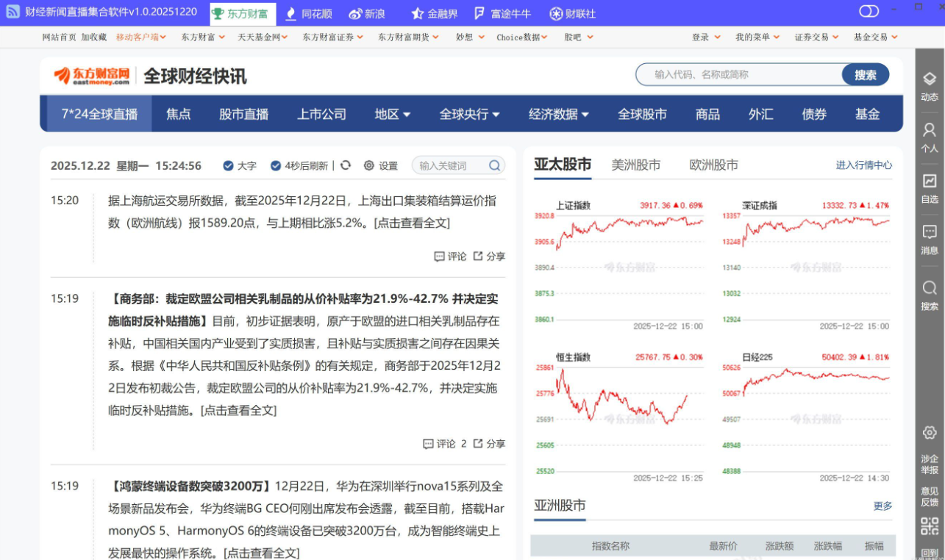The width and height of the screenshot is (945, 560).
Task: Click 分享 icon on the 15:20 news
Action: click(x=478, y=256)
